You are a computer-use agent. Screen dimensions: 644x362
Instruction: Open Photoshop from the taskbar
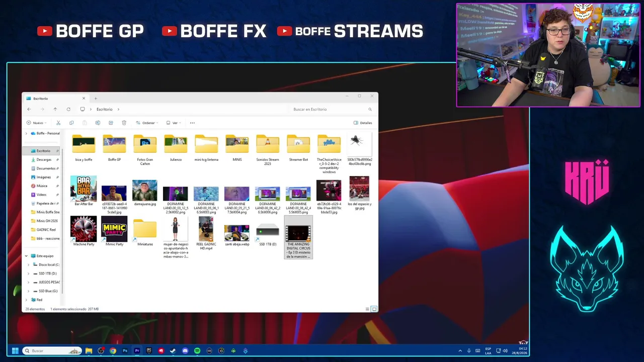125,351
